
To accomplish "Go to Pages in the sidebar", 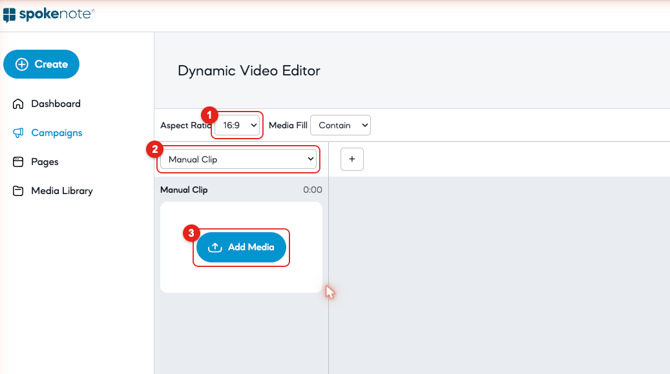I will point(35,162).
